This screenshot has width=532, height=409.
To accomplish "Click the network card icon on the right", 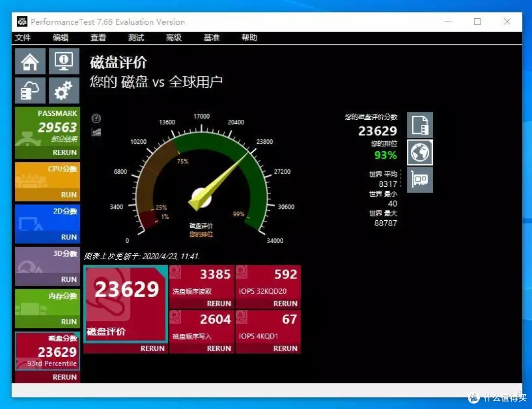I will [420, 179].
